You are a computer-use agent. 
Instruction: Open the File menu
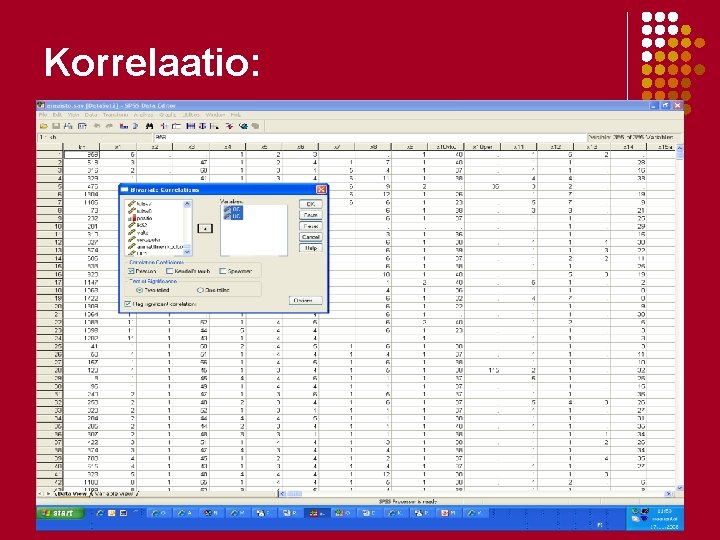(43, 115)
